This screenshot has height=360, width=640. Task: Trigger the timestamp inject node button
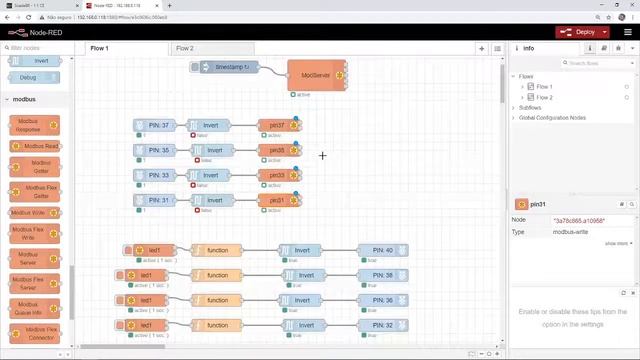(x=195, y=67)
